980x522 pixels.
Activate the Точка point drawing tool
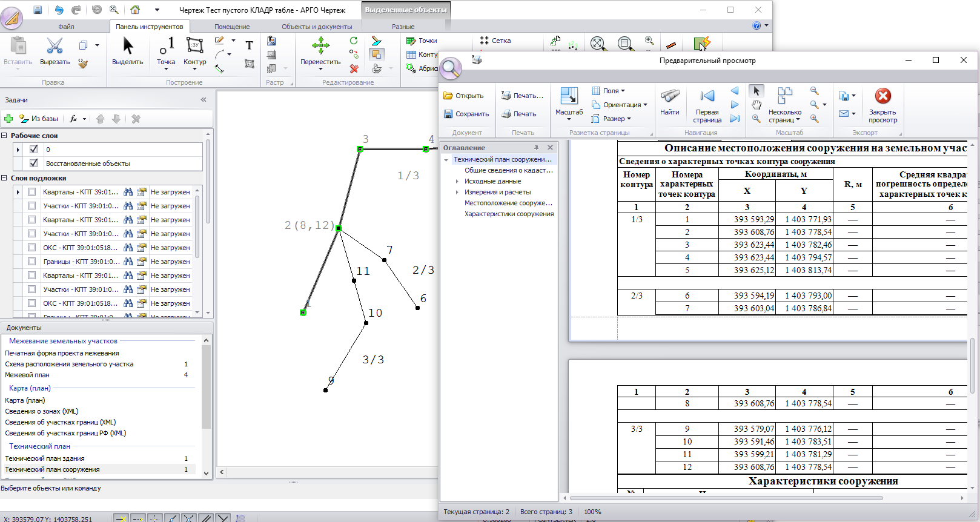(166, 53)
